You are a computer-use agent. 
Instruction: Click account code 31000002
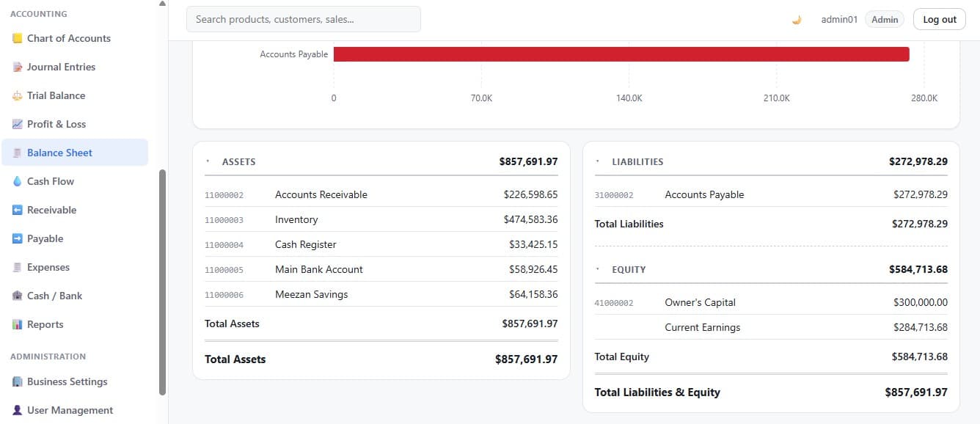[614, 195]
